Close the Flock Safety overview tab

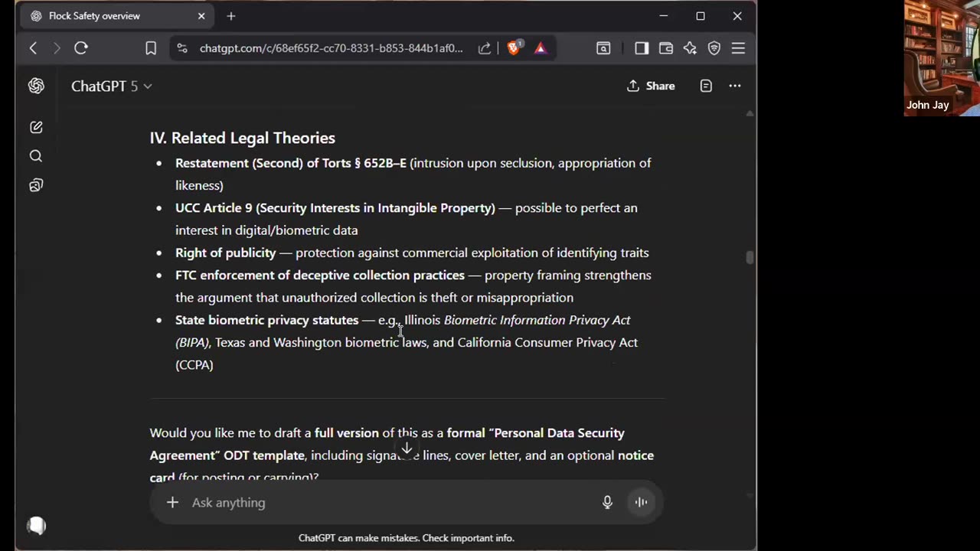click(201, 16)
